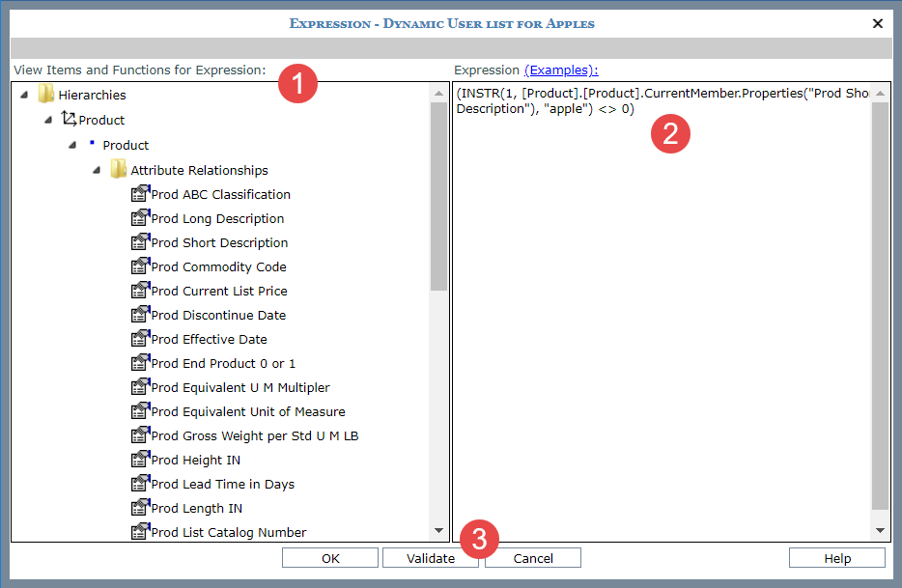This screenshot has height=588, width=902.
Task: Click the Attribute Relationships folder icon
Action: coord(118,170)
